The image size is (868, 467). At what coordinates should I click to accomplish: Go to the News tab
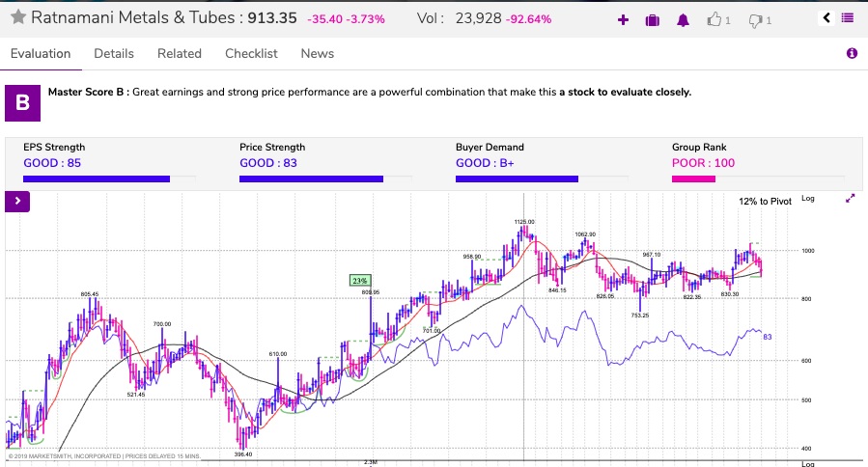pyautogui.click(x=317, y=54)
